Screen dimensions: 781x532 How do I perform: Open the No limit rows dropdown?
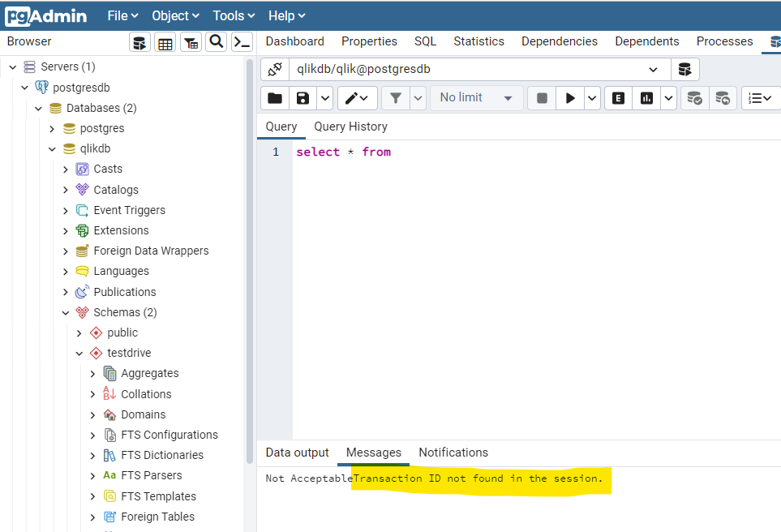(477, 97)
